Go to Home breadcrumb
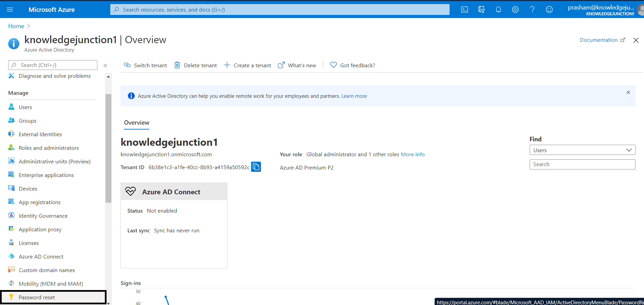644x305 pixels. point(16,26)
